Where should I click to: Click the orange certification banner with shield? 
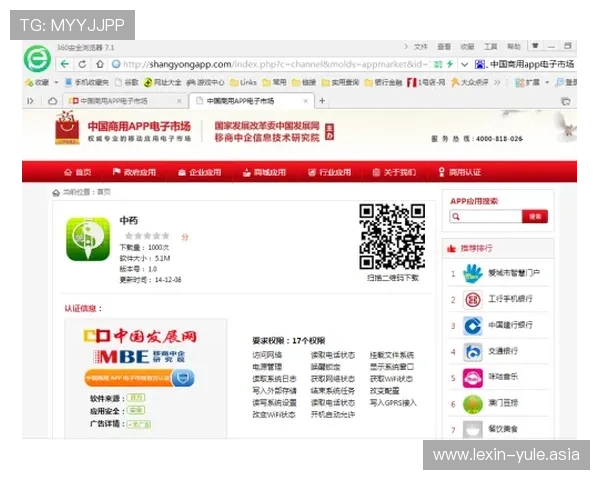pos(139,378)
